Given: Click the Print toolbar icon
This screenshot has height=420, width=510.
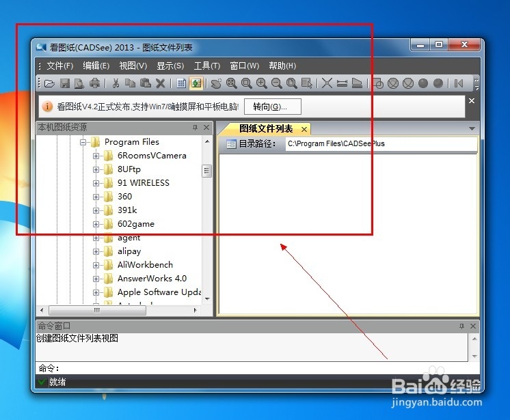Looking at the screenshot, I should (94, 83).
